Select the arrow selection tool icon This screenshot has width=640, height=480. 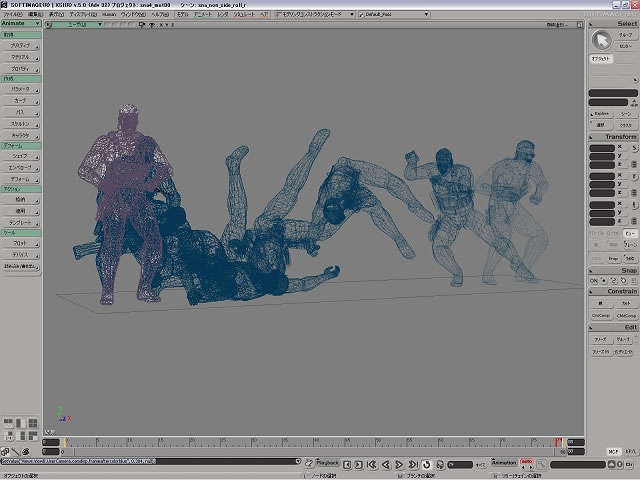pyautogui.click(x=600, y=39)
